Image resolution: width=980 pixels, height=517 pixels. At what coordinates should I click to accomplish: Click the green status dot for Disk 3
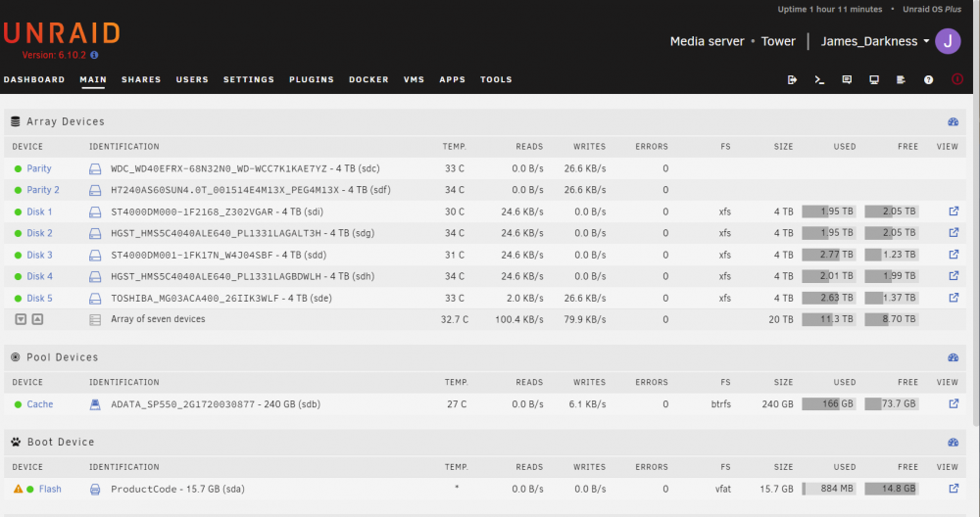[18, 256]
